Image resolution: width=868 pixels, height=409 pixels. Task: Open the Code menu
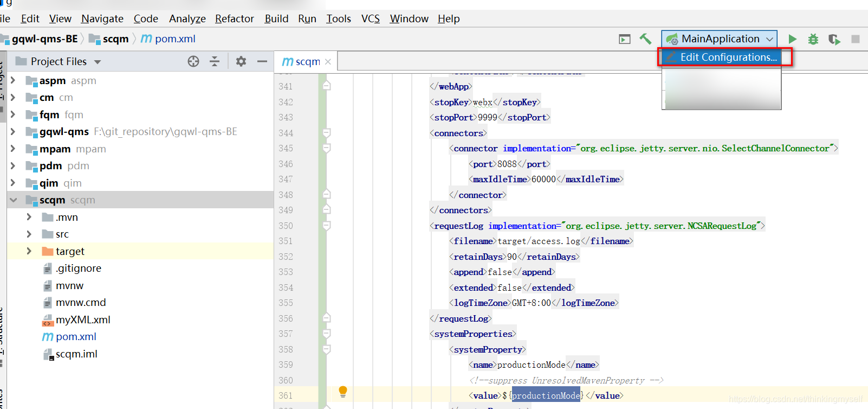tap(146, 18)
